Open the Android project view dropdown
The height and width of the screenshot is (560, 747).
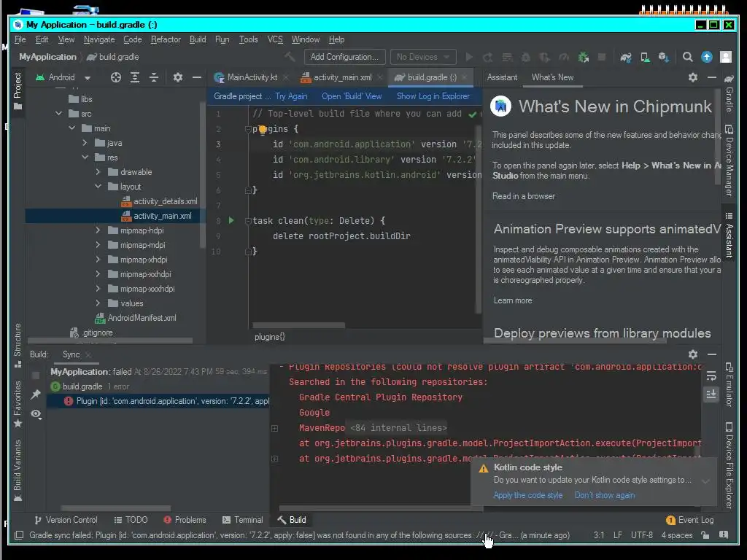(x=63, y=77)
